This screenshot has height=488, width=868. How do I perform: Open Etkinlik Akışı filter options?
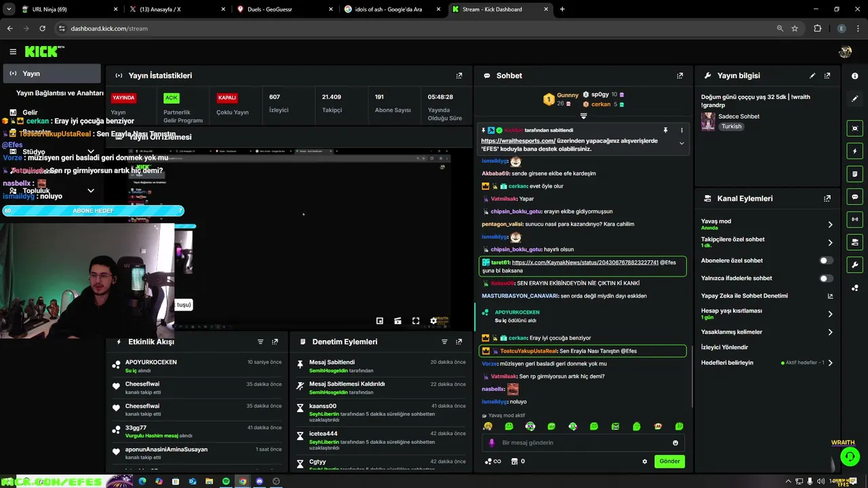[x=260, y=342]
